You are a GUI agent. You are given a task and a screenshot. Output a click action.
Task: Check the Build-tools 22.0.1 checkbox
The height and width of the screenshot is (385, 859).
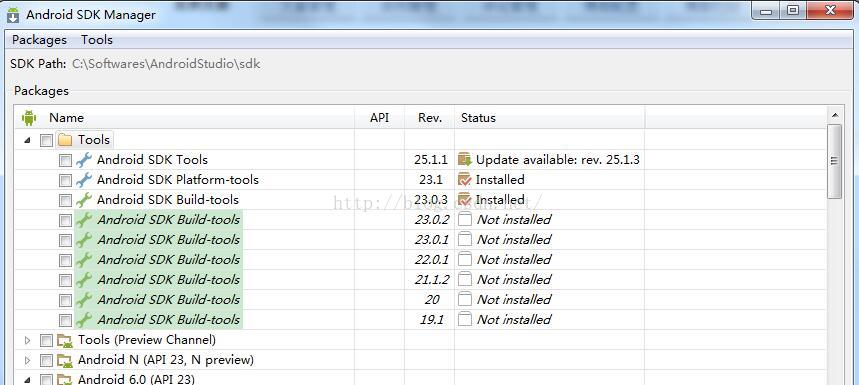pos(65,260)
